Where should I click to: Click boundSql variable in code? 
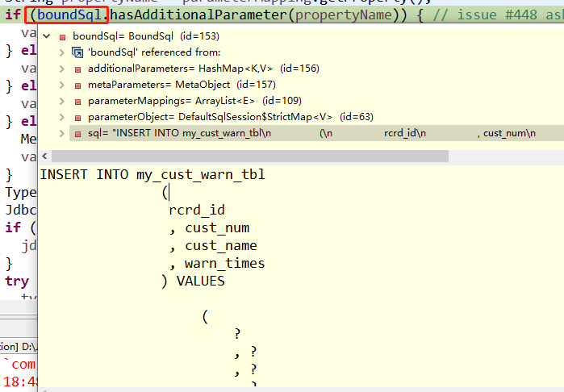tap(69, 15)
